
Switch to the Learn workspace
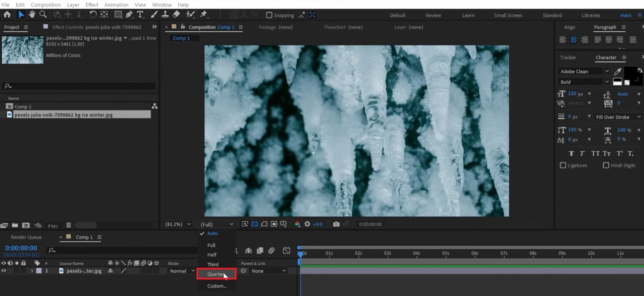tap(468, 15)
